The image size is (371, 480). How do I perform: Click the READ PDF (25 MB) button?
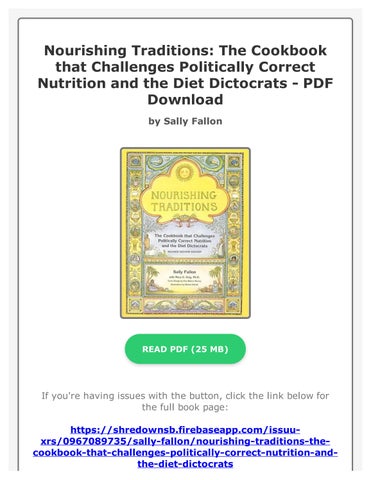[x=185, y=349]
